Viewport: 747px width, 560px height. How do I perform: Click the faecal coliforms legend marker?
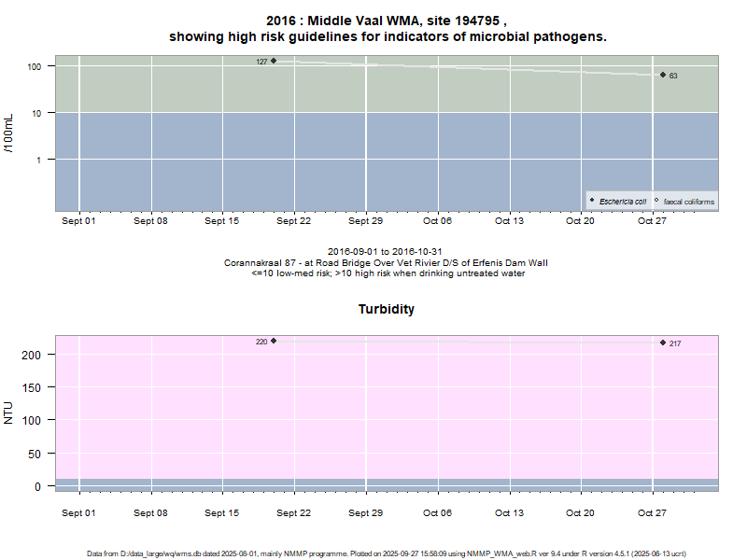[x=656, y=201]
